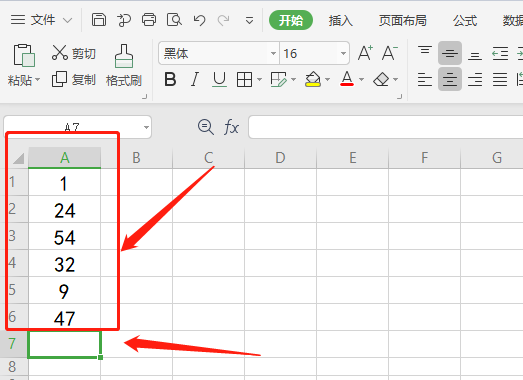Expand the Name Box dropdown arrow

[x=146, y=127]
